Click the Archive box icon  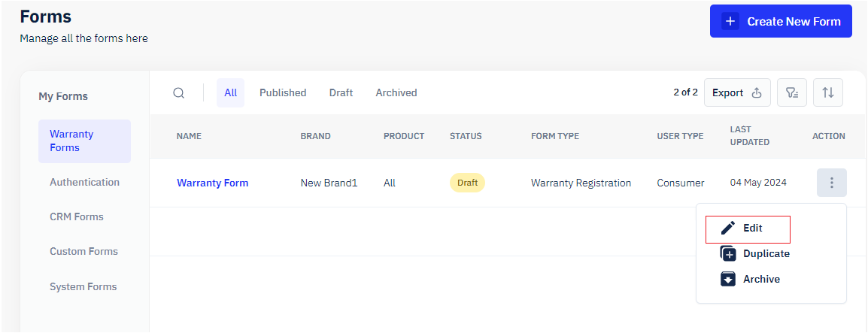[x=727, y=279]
